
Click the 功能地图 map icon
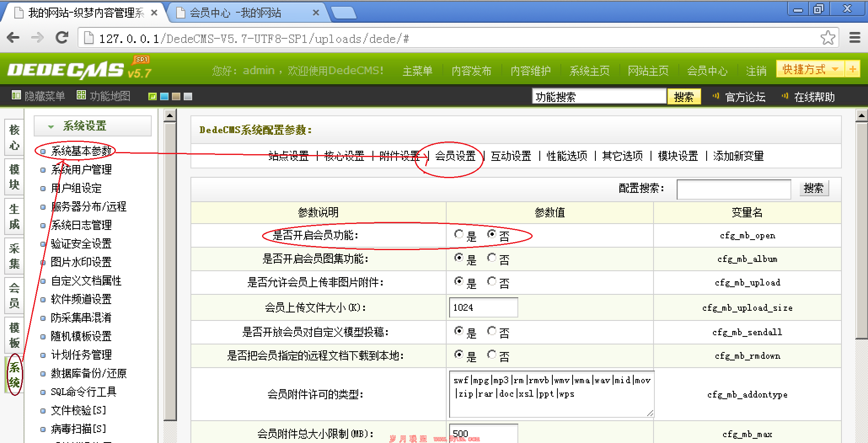[x=81, y=96]
